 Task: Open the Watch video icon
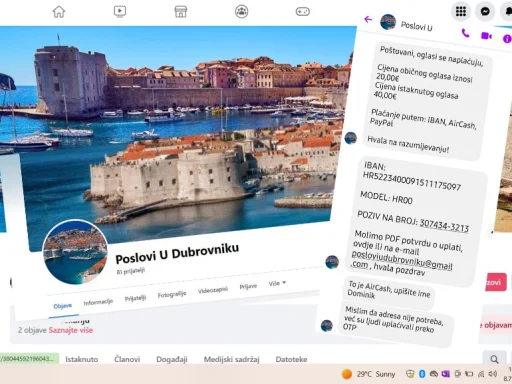tap(120, 12)
